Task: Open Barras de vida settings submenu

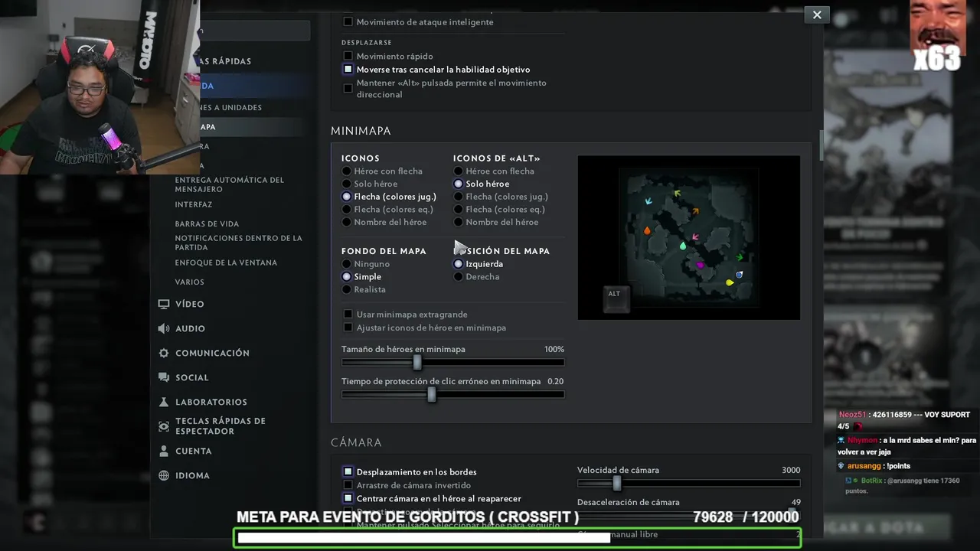Action: pyautogui.click(x=207, y=223)
